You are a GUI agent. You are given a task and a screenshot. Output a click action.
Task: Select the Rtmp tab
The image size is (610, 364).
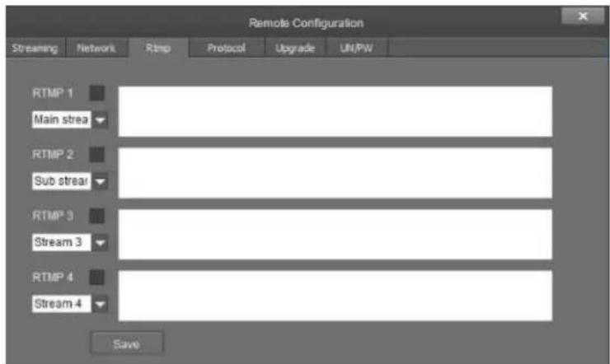coord(158,48)
